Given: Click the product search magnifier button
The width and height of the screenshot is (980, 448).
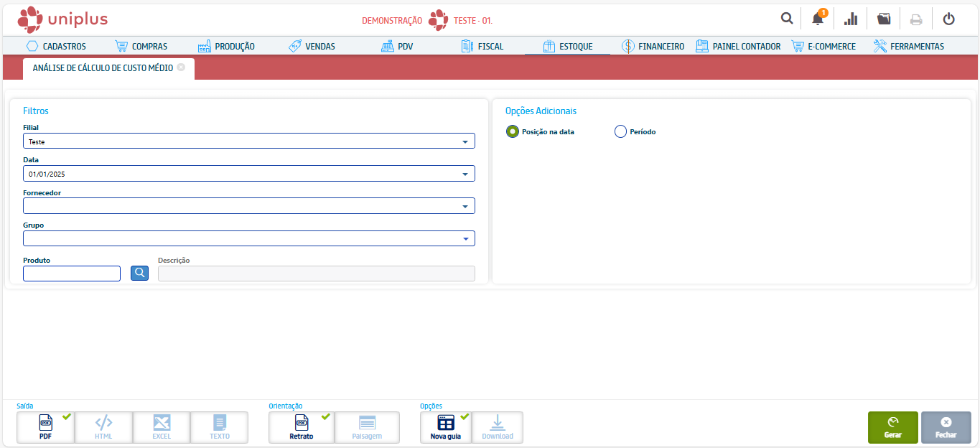Looking at the screenshot, I should point(139,273).
